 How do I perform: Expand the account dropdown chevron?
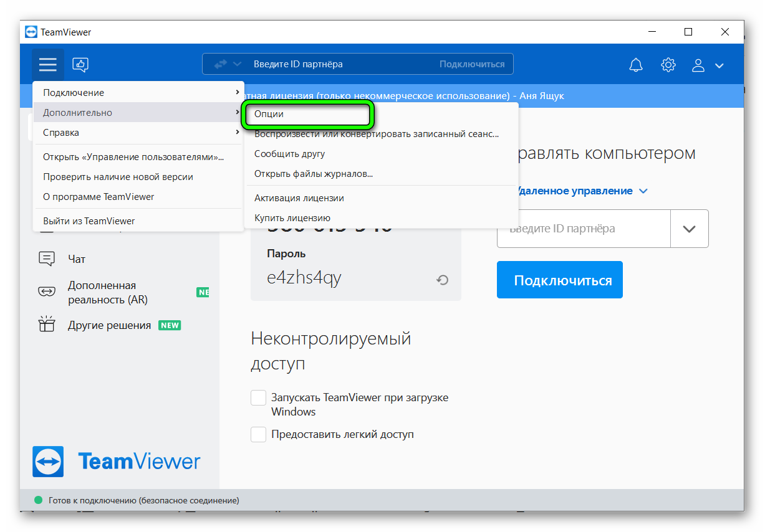719,65
